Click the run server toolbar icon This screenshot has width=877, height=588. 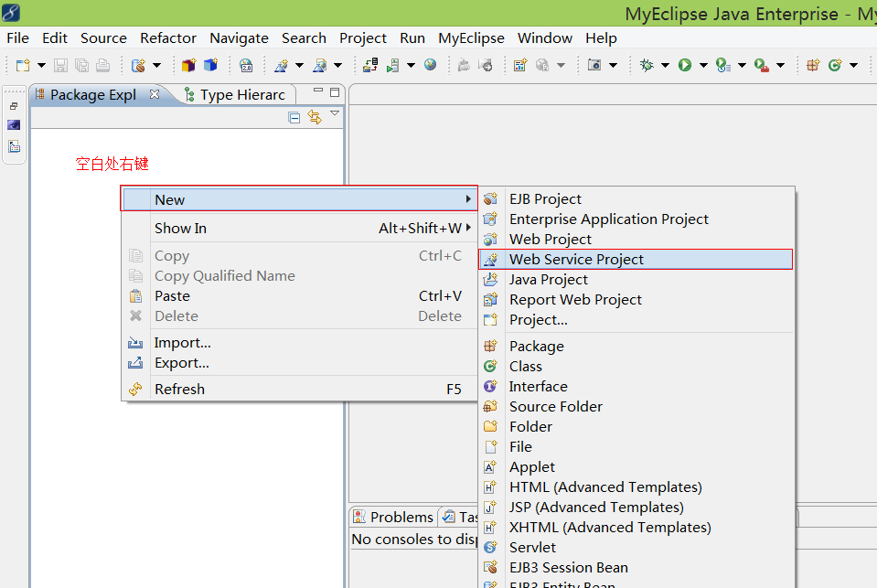[393, 66]
